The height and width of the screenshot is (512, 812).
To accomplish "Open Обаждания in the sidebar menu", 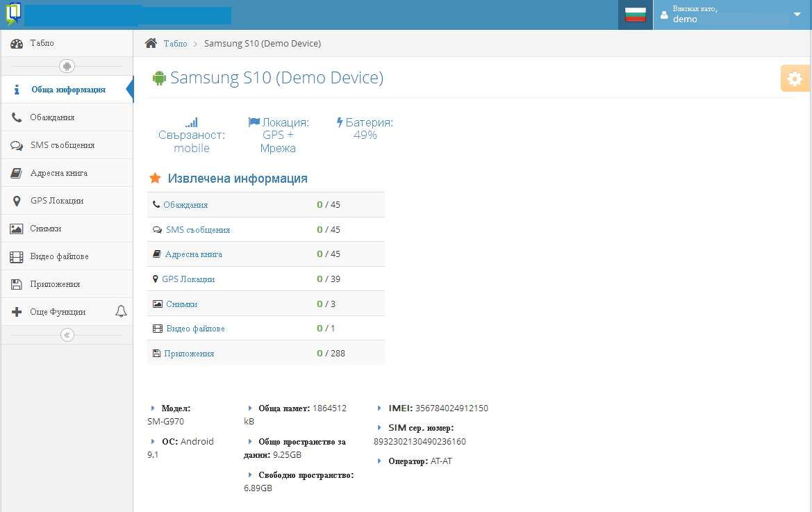I will pyautogui.click(x=67, y=117).
